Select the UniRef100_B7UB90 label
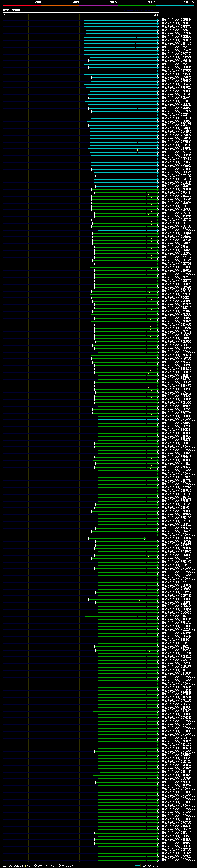Image resolution: width=197 pixels, height=868 pixels. tap(177, 67)
